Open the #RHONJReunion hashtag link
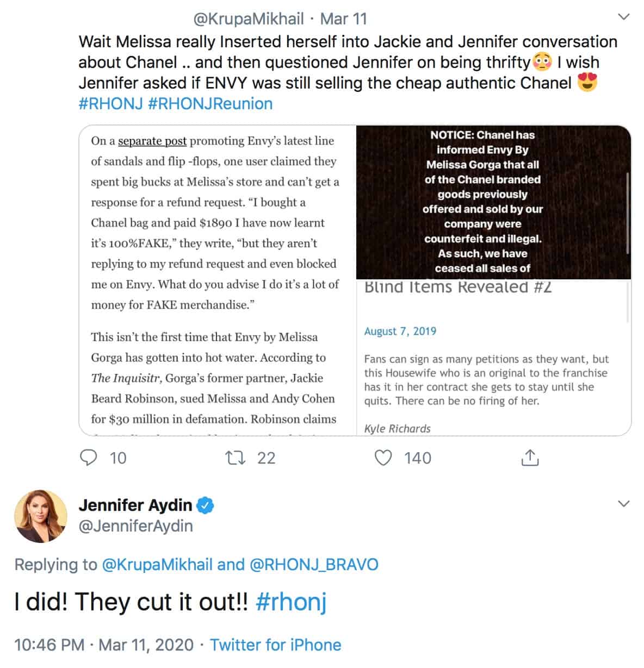This screenshot has height=668, width=644. (x=210, y=103)
